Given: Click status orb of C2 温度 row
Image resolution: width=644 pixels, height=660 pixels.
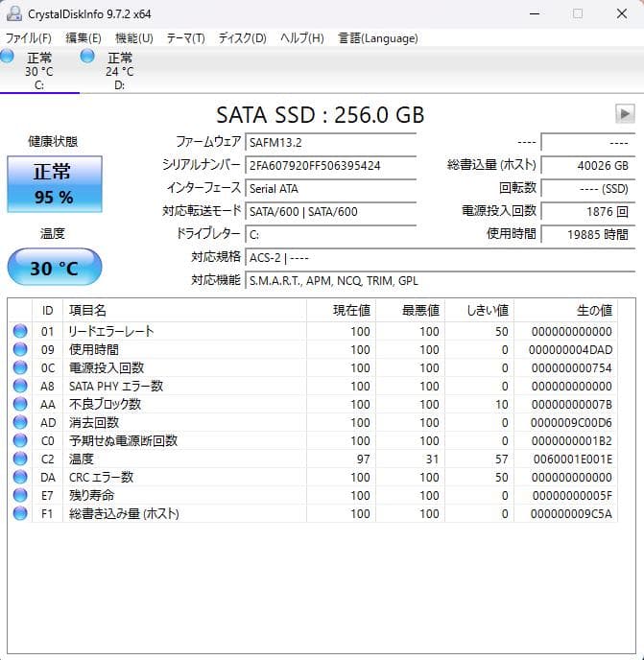Looking at the screenshot, I should (20, 459).
